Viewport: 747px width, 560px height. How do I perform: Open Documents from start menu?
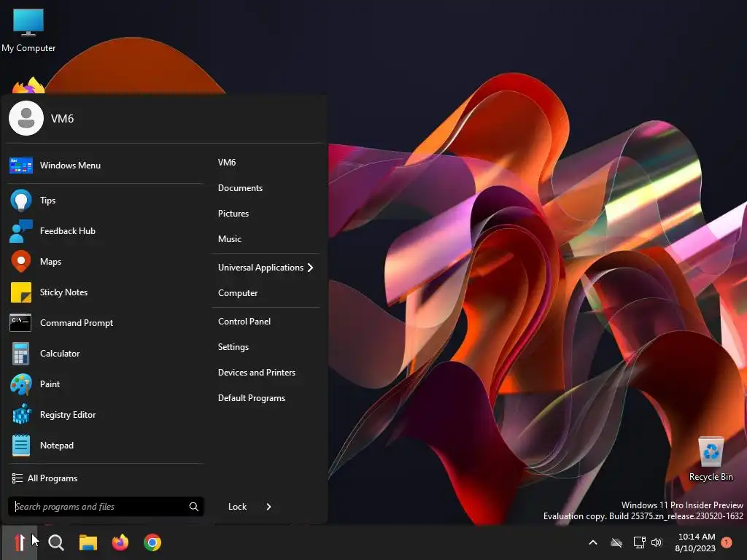click(240, 188)
